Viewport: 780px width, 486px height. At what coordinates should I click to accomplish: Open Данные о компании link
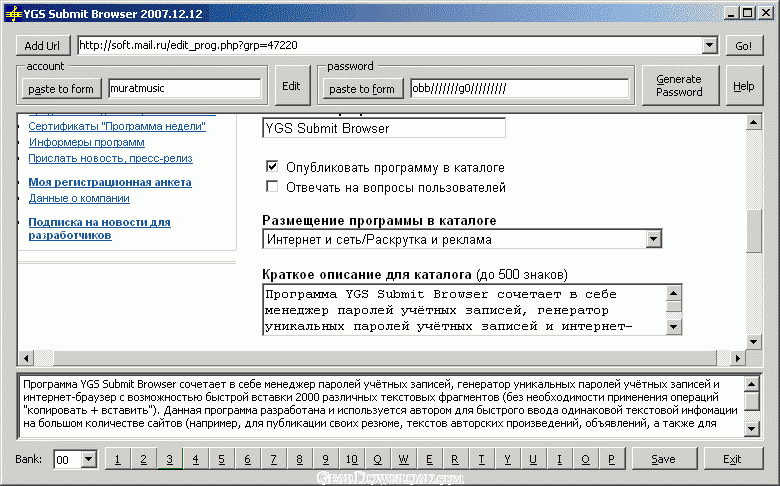pyautogui.click(x=79, y=198)
